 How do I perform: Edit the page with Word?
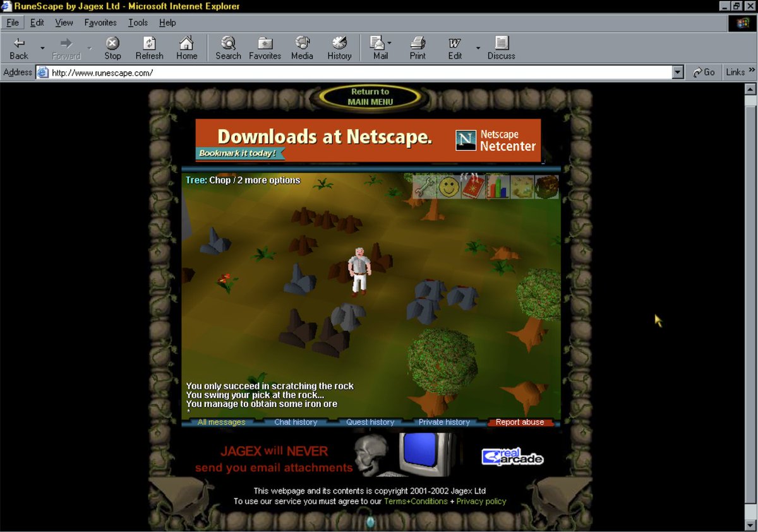455,49
